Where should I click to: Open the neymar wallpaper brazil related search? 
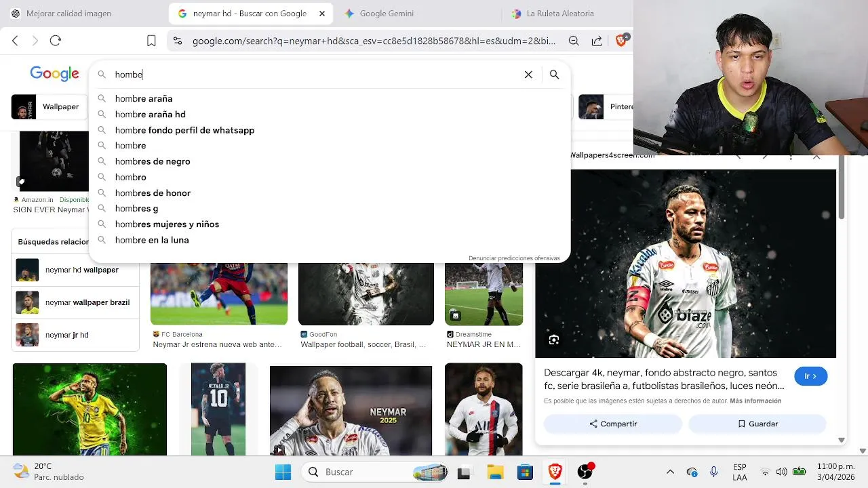[x=75, y=302]
